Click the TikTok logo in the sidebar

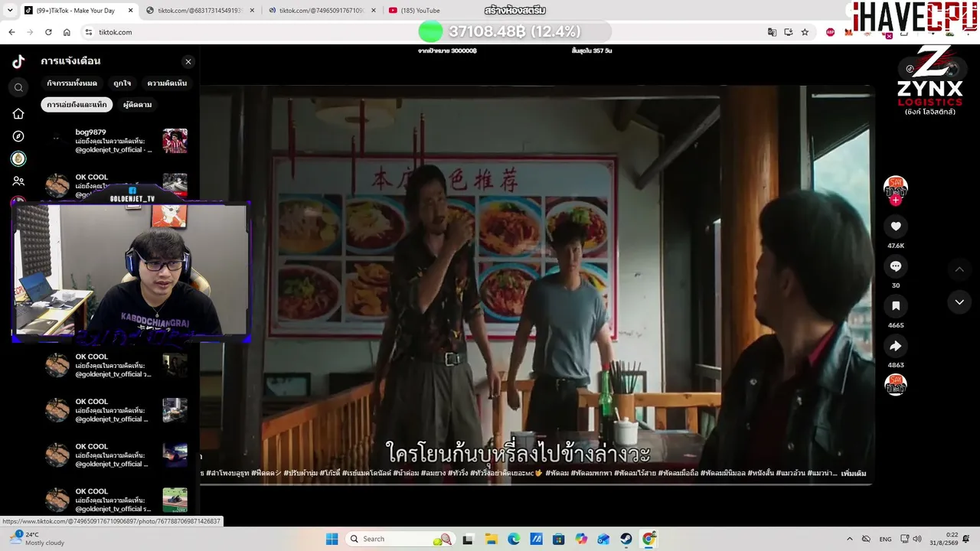coord(18,62)
